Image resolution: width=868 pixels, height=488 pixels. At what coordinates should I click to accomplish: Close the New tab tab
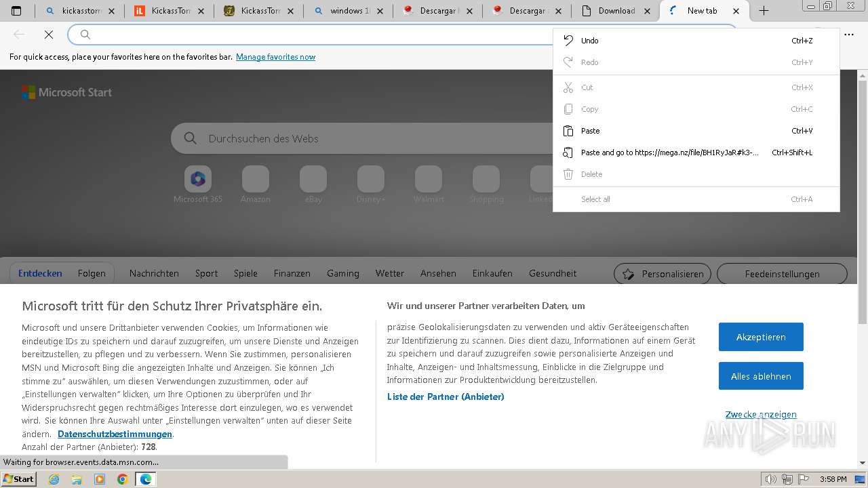point(736,11)
